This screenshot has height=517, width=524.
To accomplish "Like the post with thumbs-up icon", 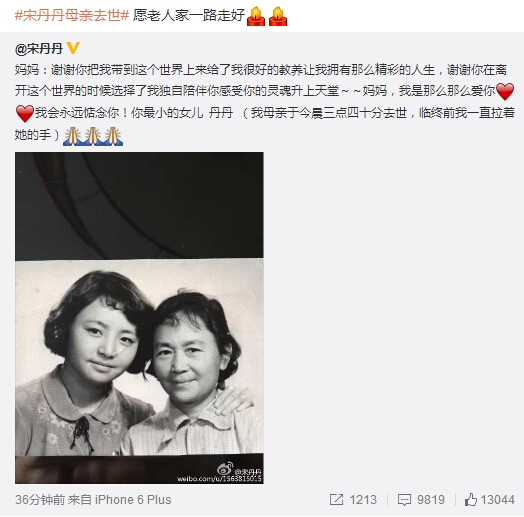I will tap(471, 500).
